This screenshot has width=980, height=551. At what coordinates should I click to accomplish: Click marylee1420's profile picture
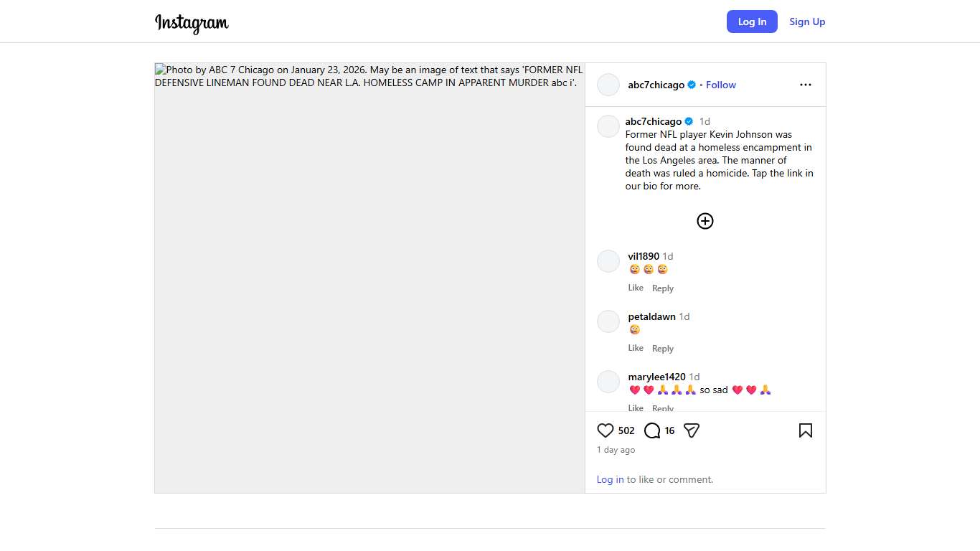point(608,382)
